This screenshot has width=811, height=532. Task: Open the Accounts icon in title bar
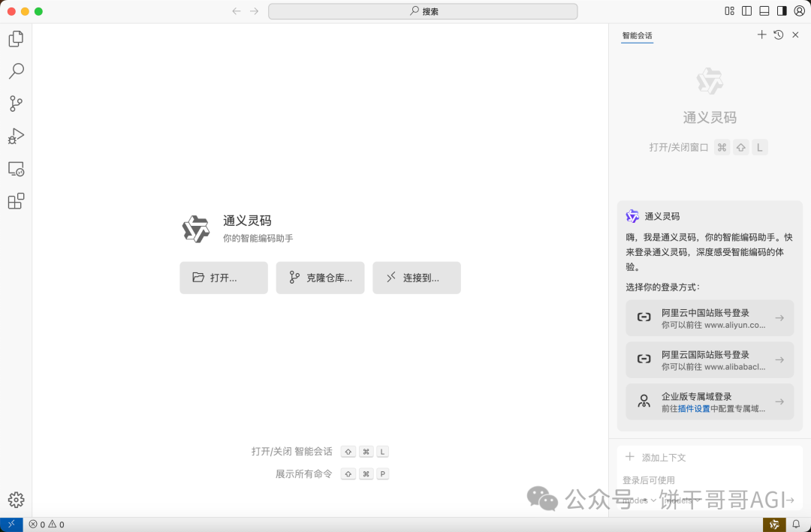tap(800, 11)
